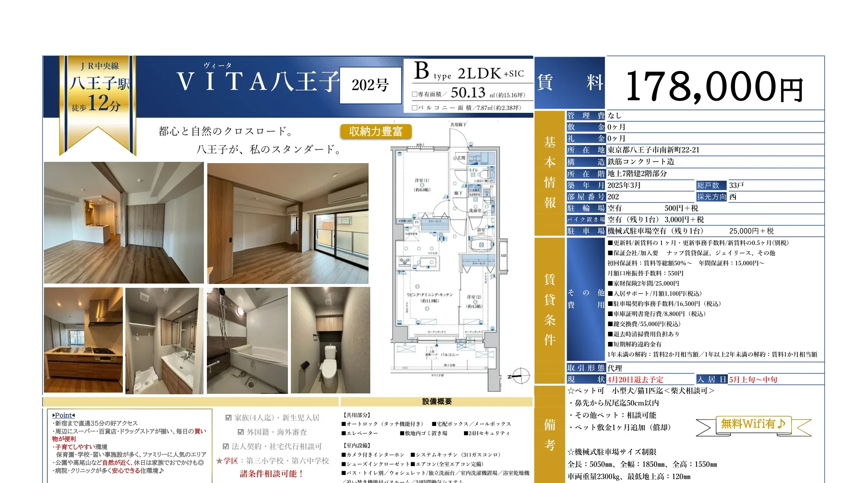Click the バイク置き場 3,000円+税 row
Screen dimensions: 868x483
coord(695,220)
